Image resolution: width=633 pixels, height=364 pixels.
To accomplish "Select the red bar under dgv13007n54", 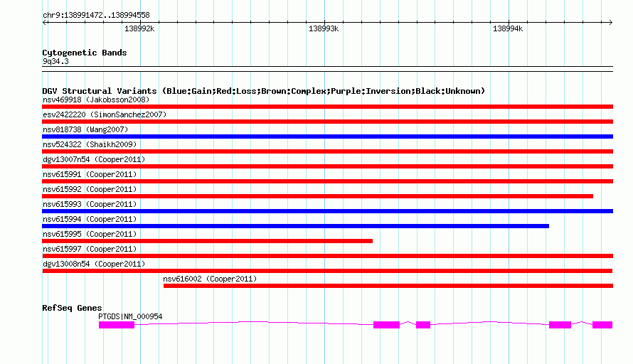I will (x=327, y=166).
